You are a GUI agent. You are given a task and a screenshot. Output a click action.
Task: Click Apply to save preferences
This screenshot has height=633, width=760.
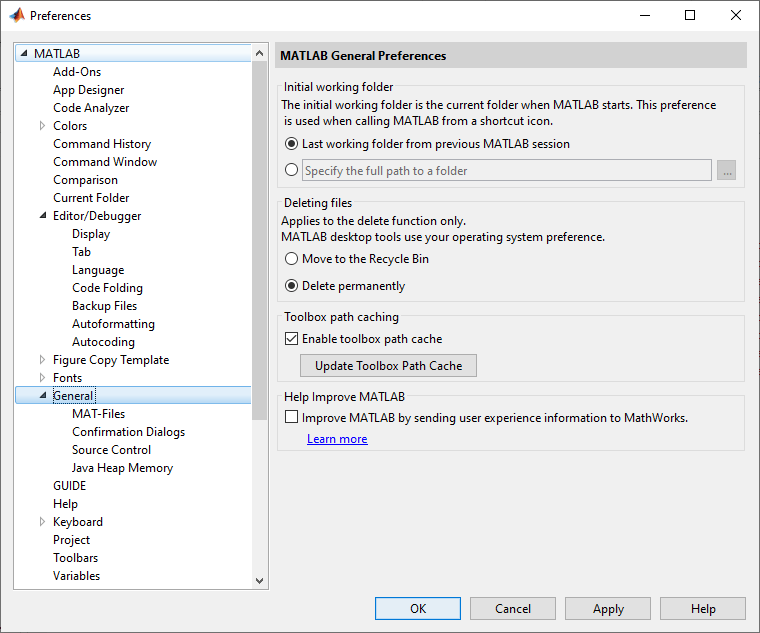(608, 608)
